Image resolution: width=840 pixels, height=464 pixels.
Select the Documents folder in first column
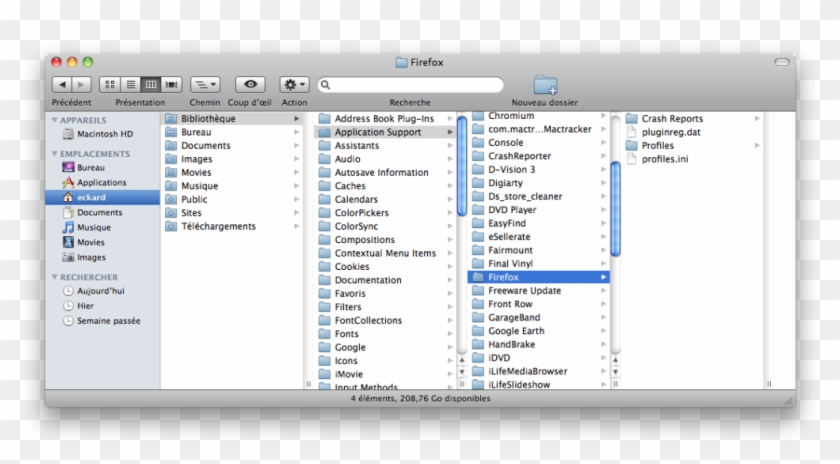coord(232,145)
